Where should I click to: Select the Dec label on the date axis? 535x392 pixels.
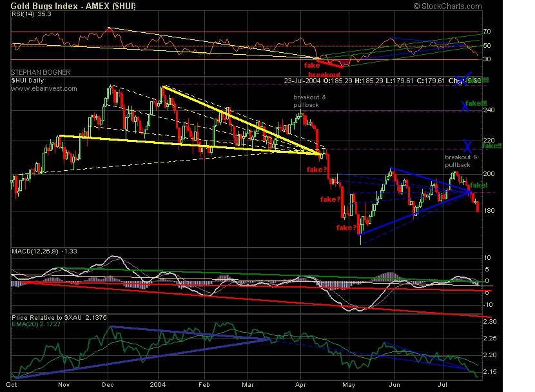click(108, 383)
